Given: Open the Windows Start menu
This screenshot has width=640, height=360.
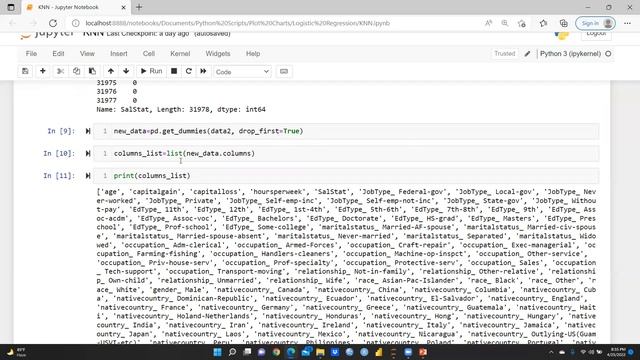Looking at the screenshot, I should coord(218,352).
